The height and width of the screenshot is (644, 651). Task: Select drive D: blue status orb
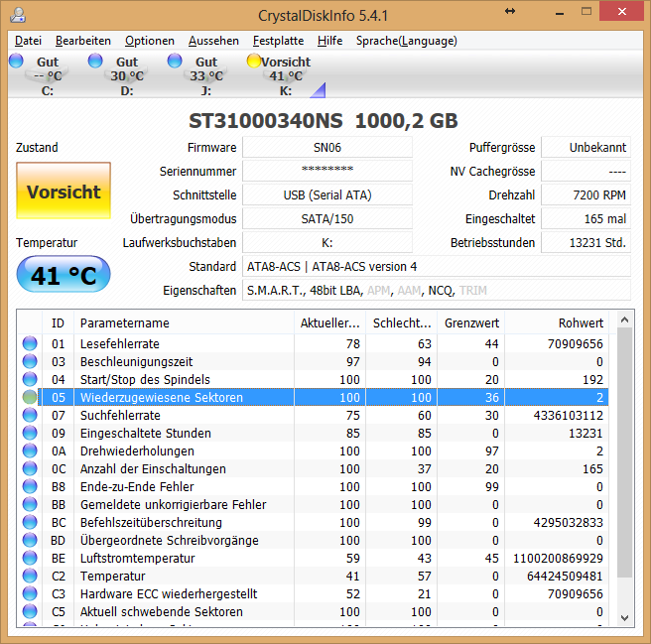pyautogui.click(x=95, y=61)
